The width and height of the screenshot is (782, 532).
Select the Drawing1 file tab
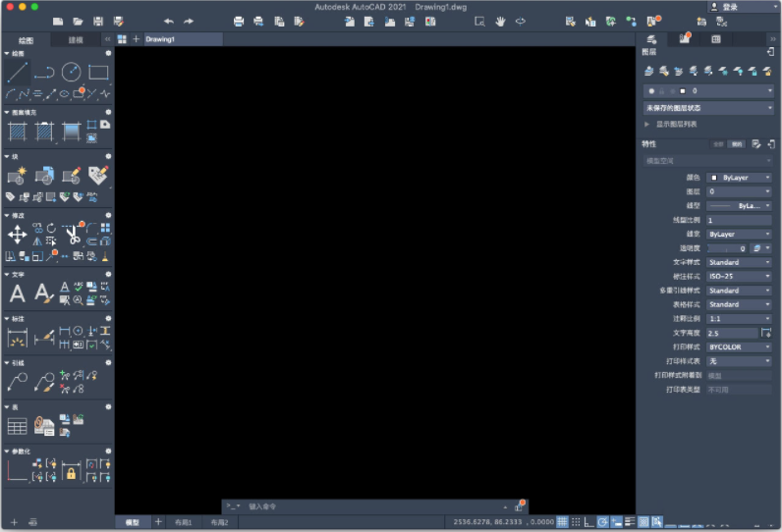pyautogui.click(x=183, y=39)
